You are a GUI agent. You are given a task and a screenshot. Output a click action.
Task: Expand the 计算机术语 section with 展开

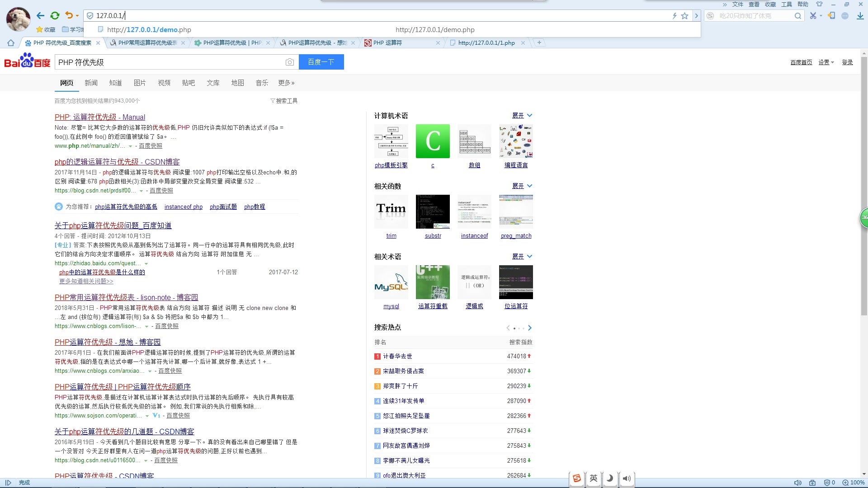[522, 116]
